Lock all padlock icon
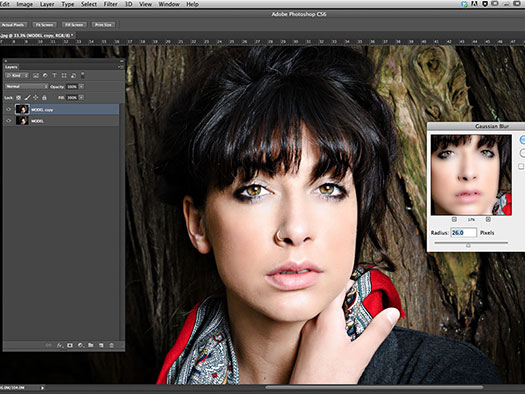Image resolution: width=525 pixels, height=394 pixels. pos(44,98)
